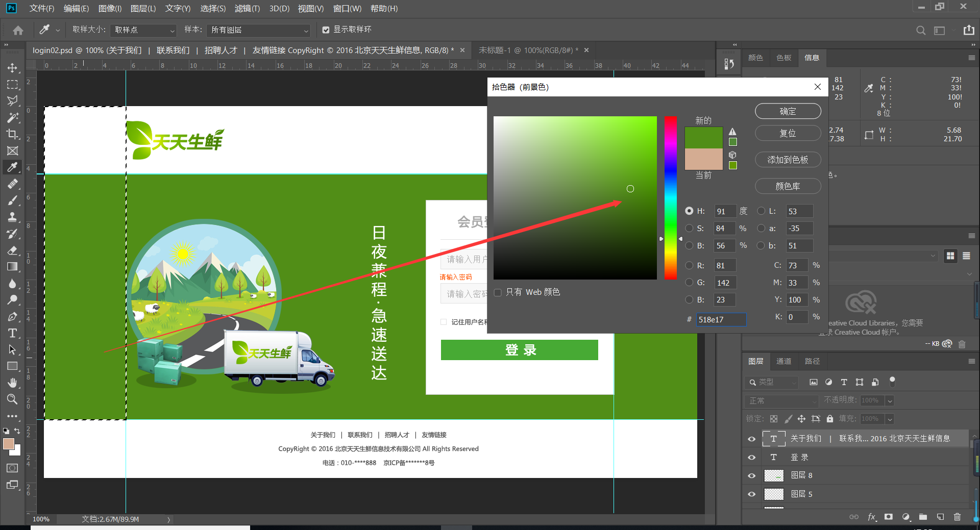Open the 滤镜(T) menu
The width and height of the screenshot is (980, 530).
tap(247, 8)
